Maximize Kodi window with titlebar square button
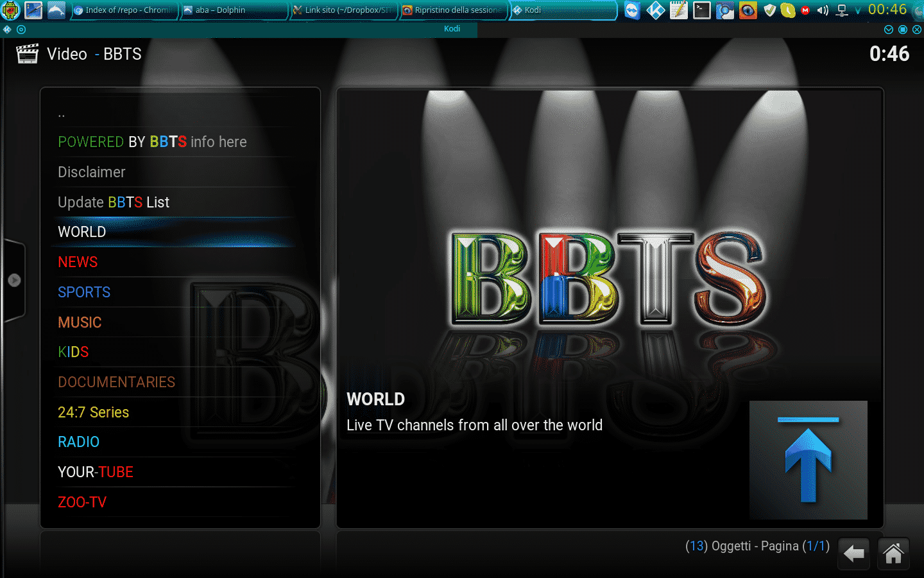The height and width of the screenshot is (578, 924). (x=903, y=30)
